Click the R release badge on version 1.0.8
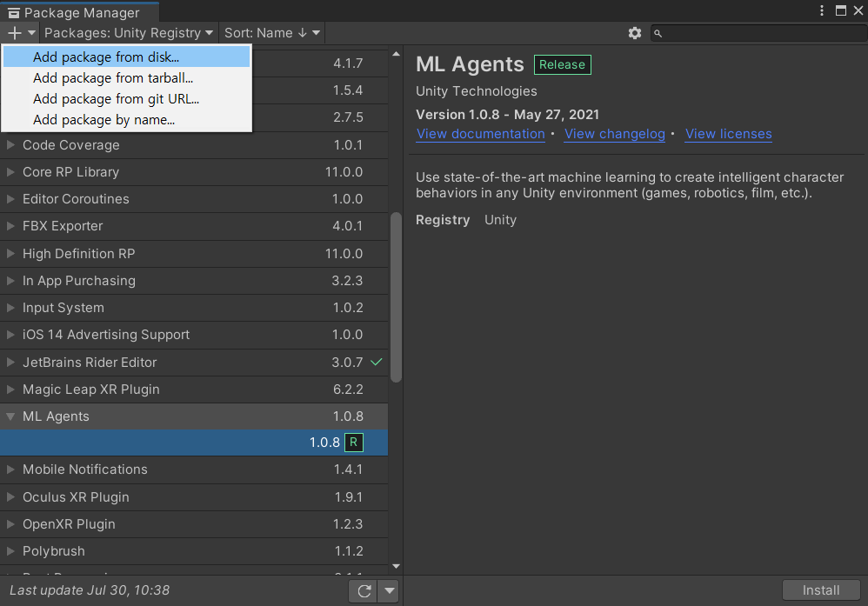Viewport: 868px width, 606px height. [354, 443]
